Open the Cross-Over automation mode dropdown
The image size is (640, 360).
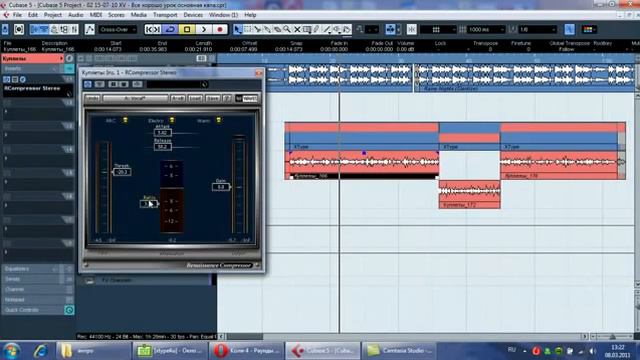point(118,29)
